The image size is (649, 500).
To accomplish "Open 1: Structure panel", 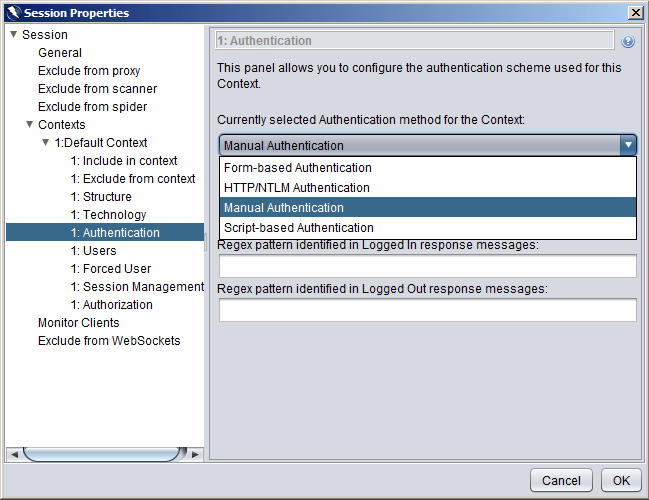I will [101, 197].
